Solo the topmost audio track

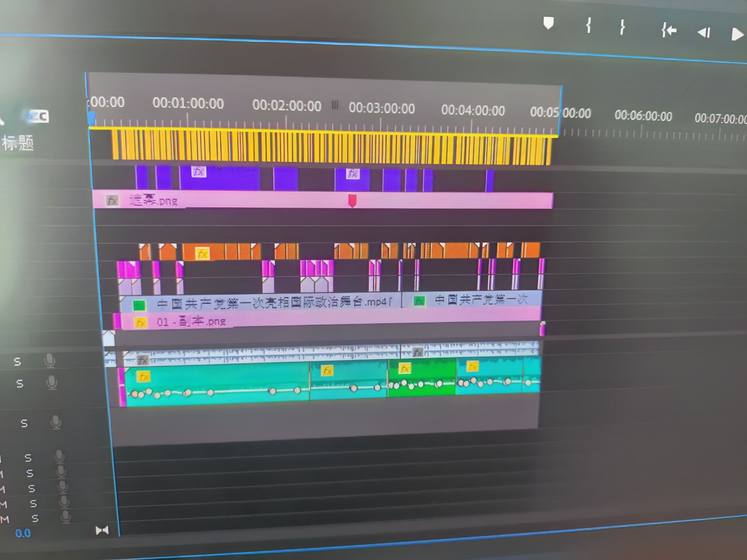point(18,361)
